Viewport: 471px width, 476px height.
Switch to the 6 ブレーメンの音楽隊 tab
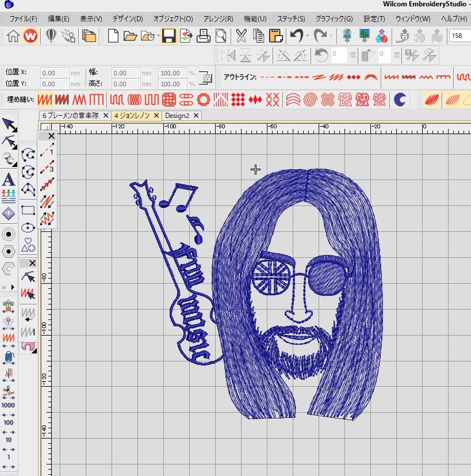coord(71,116)
